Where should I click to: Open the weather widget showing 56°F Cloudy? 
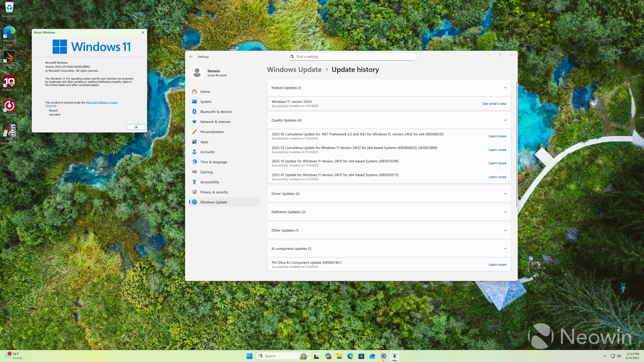pos(14,356)
